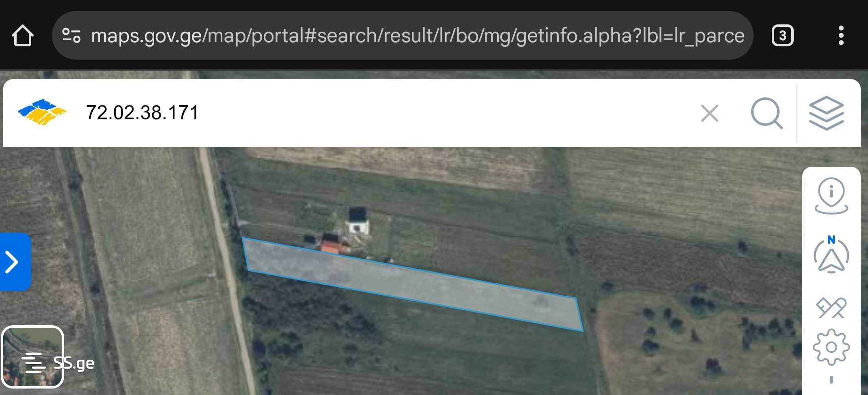868x395 pixels.
Task: Select the location info pin tool
Action: click(831, 196)
